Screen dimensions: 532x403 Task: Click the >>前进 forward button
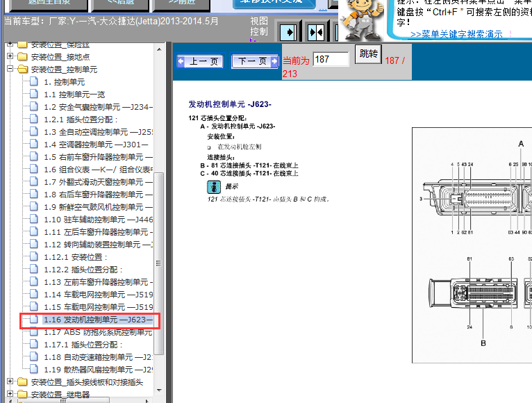click(181, 4)
